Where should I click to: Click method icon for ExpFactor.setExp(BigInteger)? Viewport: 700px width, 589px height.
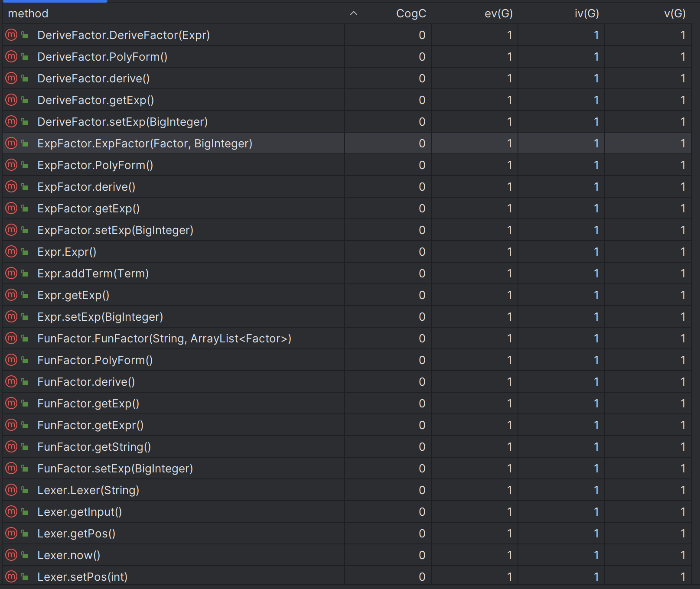click(x=11, y=230)
